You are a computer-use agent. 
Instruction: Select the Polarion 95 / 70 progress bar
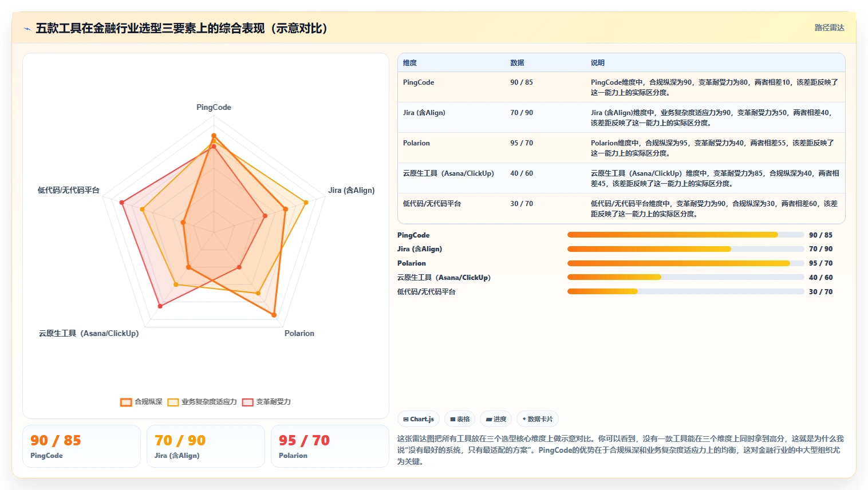(x=685, y=263)
